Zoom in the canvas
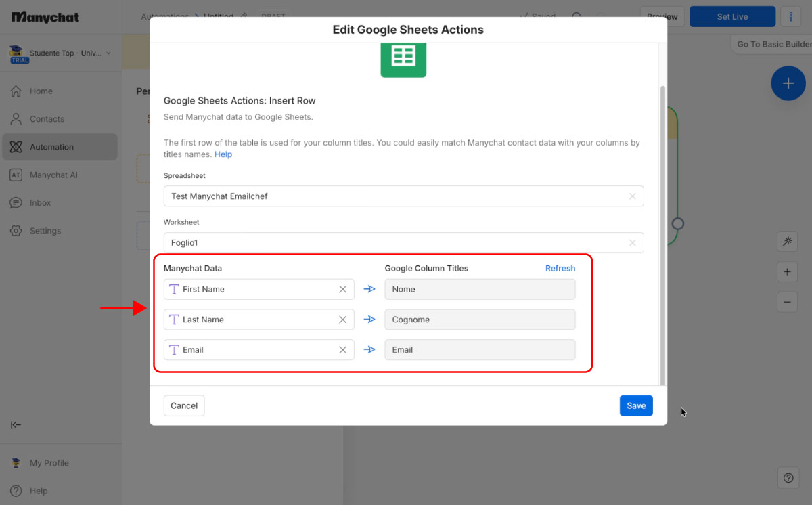 (788, 272)
